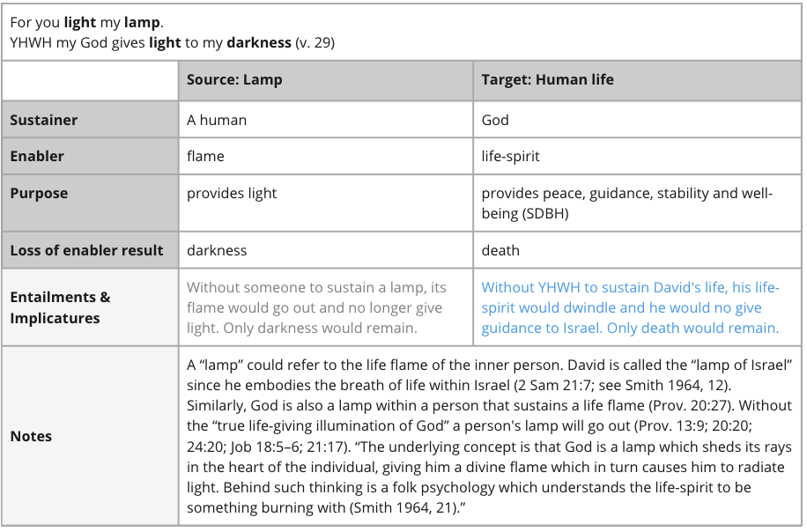This screenshot has height=532, width=807.
Task: Click the "Purpose" row header
Action: (x=39, y=193)
